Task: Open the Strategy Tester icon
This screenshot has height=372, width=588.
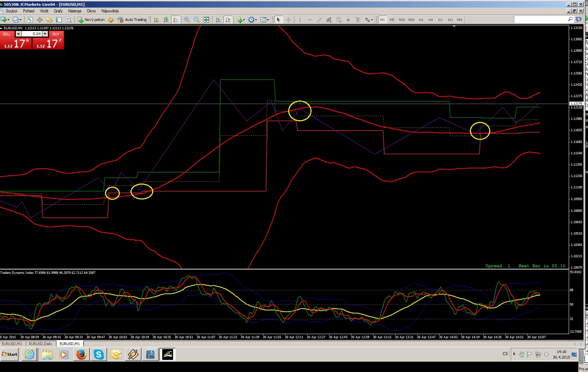Action: click(x=69, y=20)
